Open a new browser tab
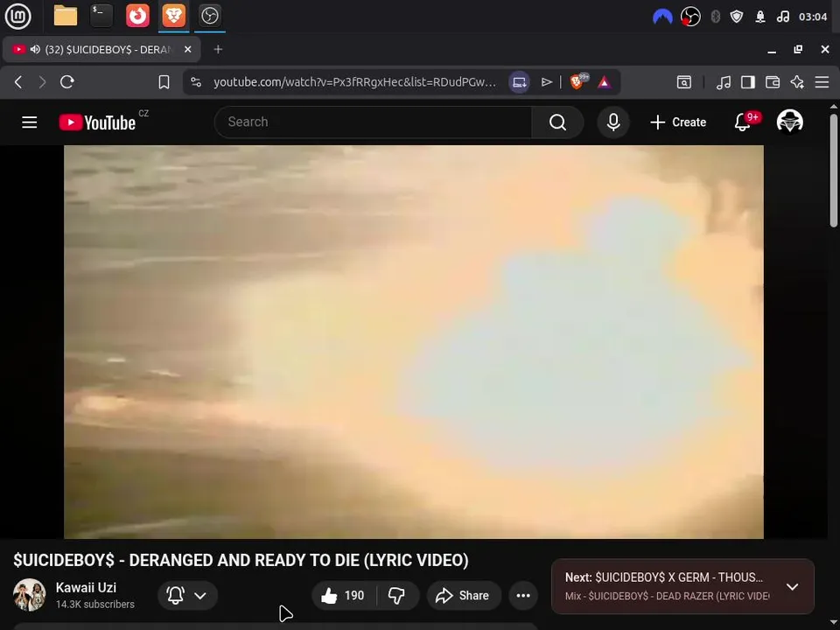The width and height of the screenshot is (840, 630). coord(218,49)
